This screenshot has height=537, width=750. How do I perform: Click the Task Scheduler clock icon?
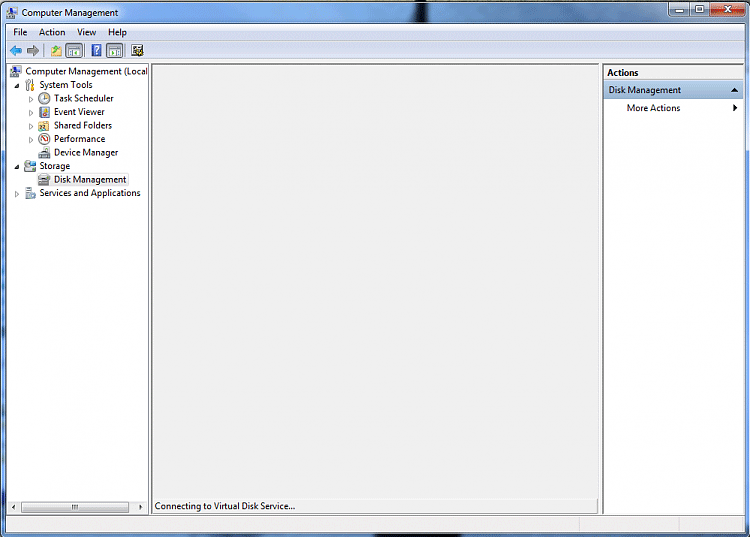click(x=44, y=98)
